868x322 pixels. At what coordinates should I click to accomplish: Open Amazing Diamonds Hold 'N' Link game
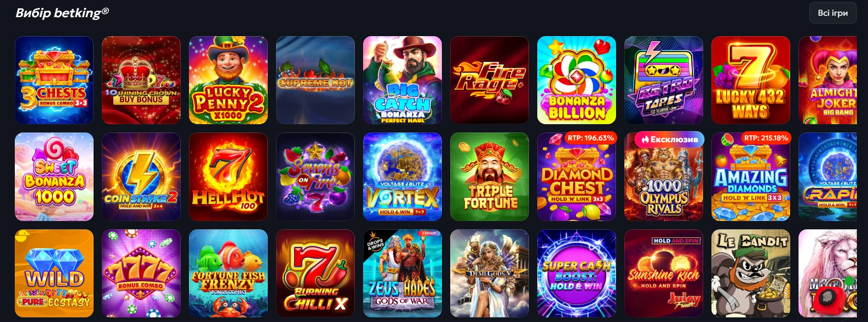(751, 177)
